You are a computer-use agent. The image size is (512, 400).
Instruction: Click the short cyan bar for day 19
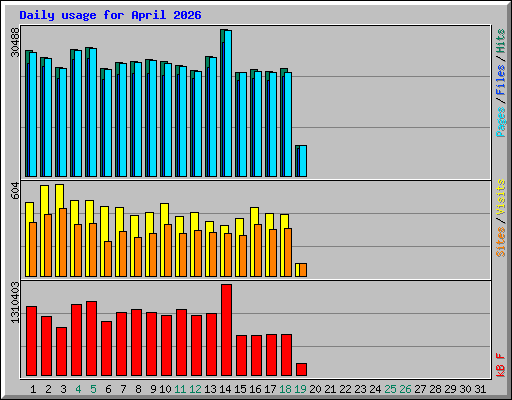(x=303, y=161)
